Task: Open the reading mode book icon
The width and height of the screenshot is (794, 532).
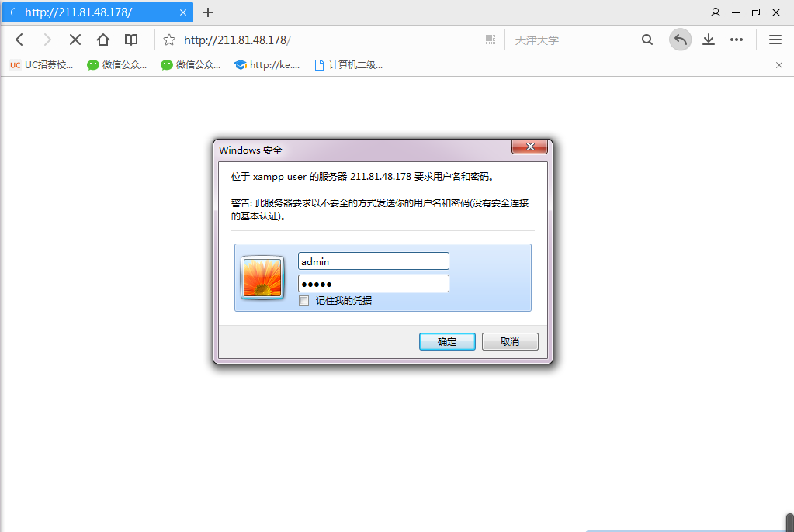Action: point(131,40)
